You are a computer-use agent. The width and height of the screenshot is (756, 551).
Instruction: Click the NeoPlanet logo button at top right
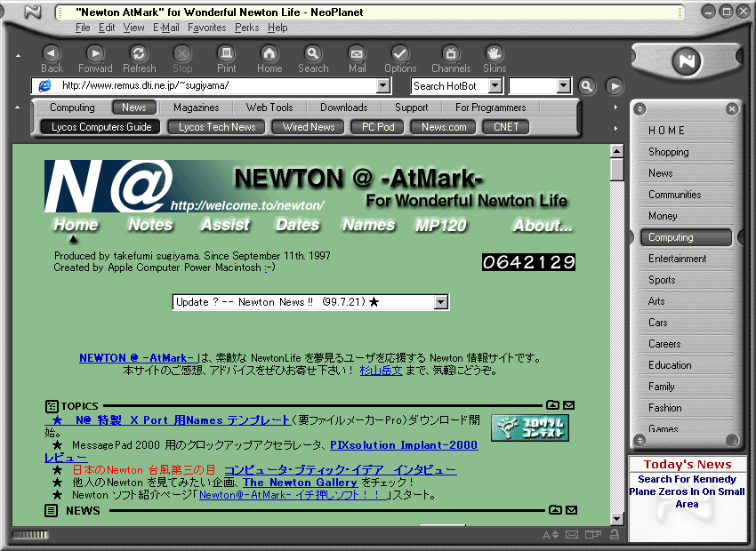pos(687,61)
